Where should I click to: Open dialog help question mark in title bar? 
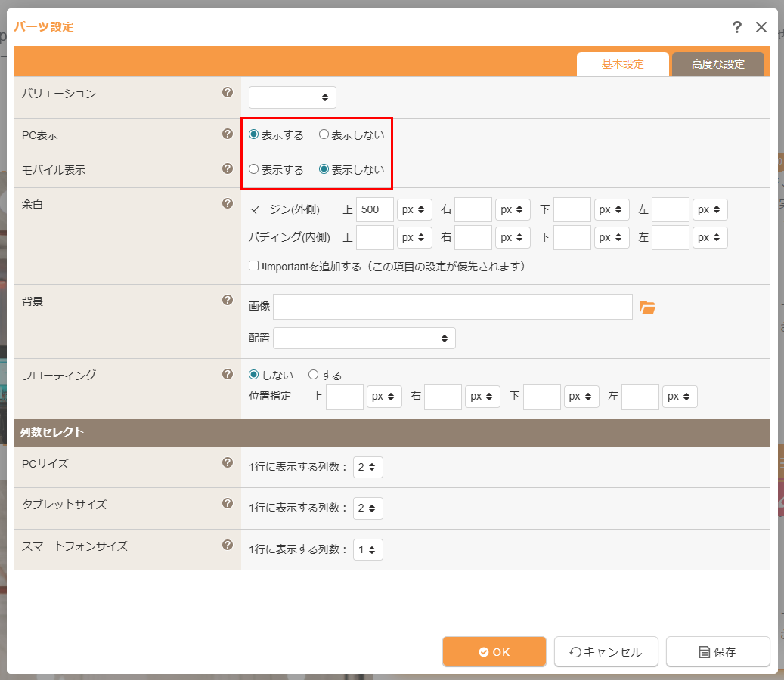pyautogui.click(x=737, y=27)
